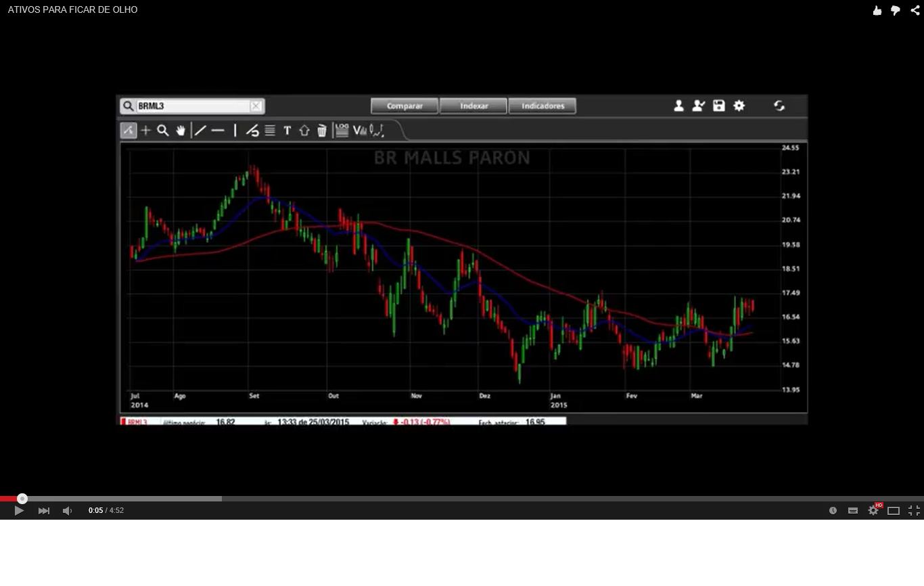Click the video title ATIVOS PARA FICAR DE OLHO
This screenshot has width=924, height=586.
pyautogui.click(x=72, y=10)
